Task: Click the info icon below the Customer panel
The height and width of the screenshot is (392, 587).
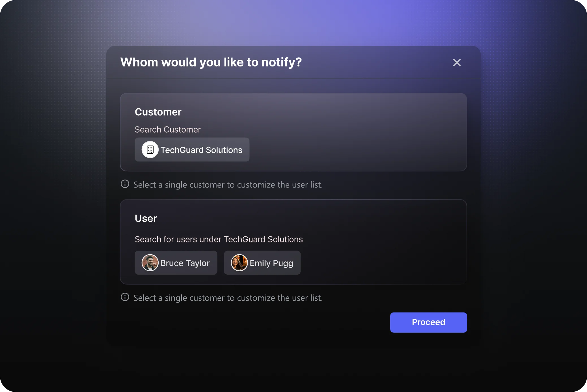Action: (125, 184)
